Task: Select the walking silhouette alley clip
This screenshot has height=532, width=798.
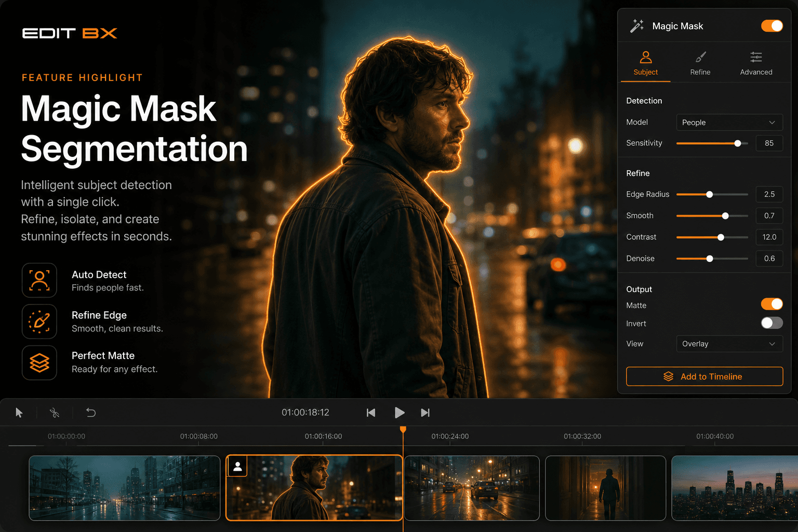Action: (606, 488)
